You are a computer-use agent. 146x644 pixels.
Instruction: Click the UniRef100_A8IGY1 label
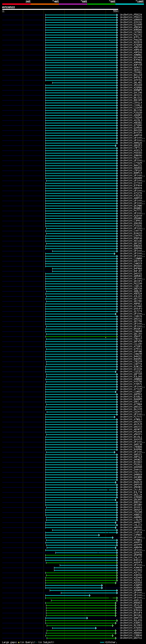[131, 95]
